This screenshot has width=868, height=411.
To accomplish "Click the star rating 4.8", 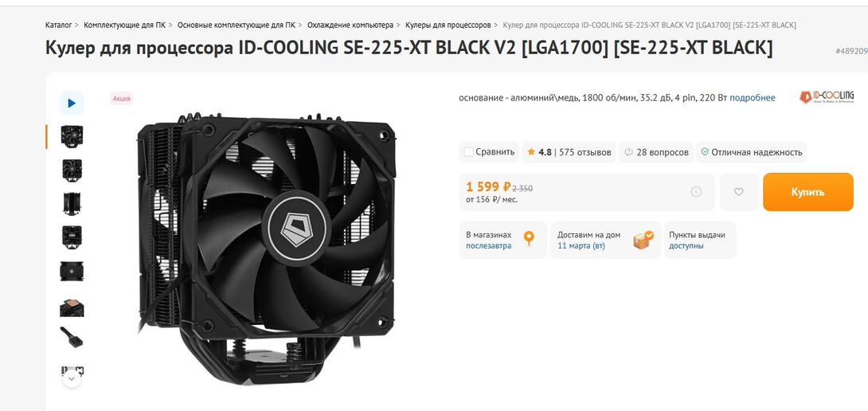I will (x=540, y=152).
